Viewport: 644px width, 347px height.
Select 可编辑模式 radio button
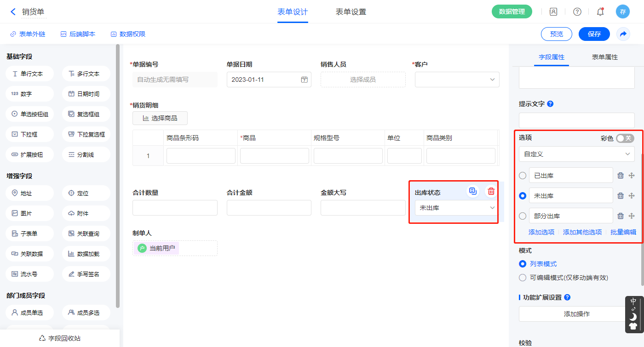[523, 278]
